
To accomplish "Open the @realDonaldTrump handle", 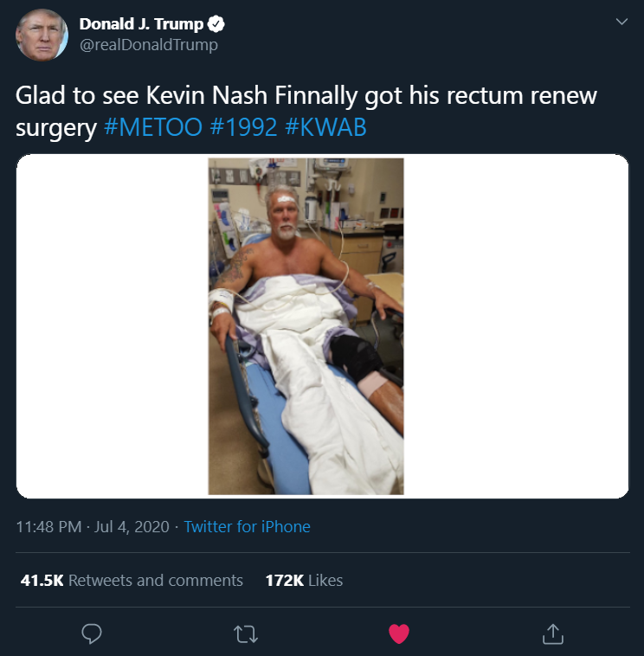I will pos(149,45).
